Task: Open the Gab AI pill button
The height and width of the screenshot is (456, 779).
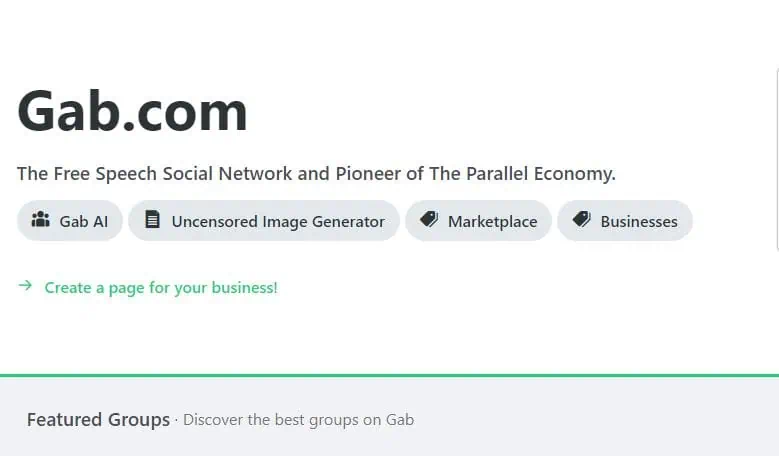Action: point(70,221)
